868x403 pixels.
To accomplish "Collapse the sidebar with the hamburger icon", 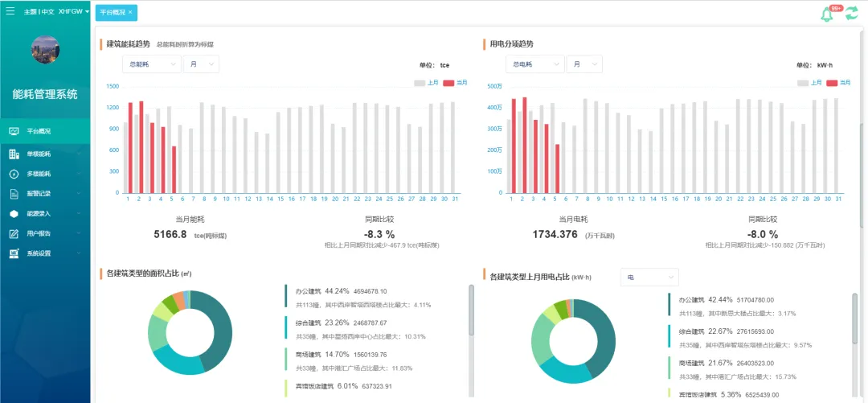I will 10,12.
